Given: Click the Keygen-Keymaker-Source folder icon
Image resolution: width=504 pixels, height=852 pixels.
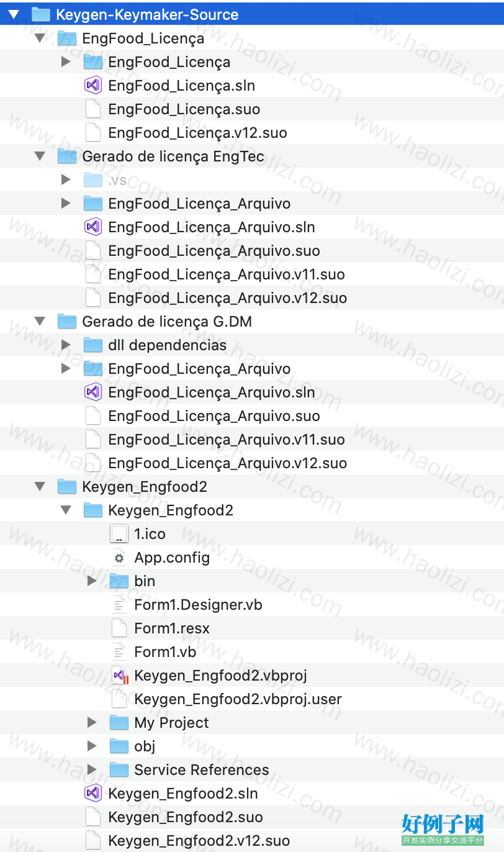Looking at the screenshot, I should pyautogui.click(x=41, y=14).
